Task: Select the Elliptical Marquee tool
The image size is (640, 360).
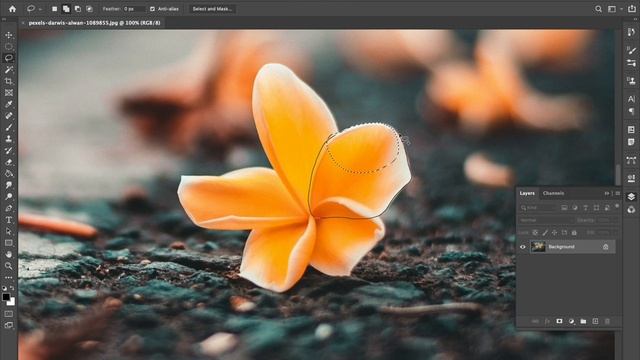Action: (x=9, y=47)
